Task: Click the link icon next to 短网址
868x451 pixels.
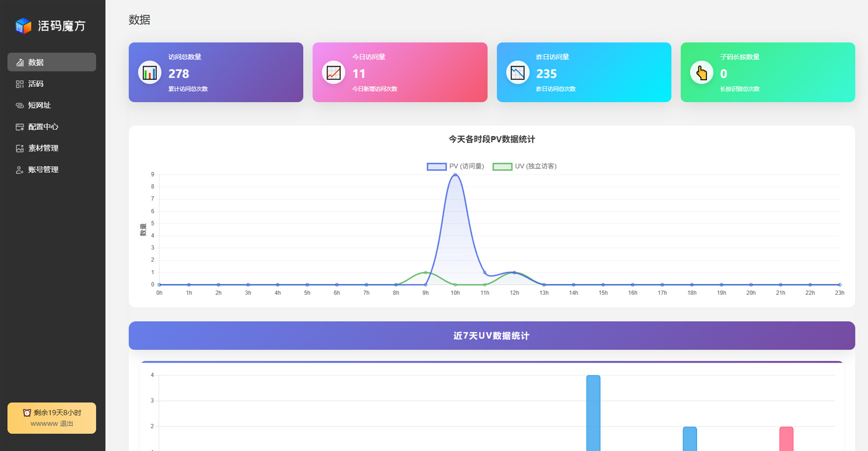Action: 20,106
